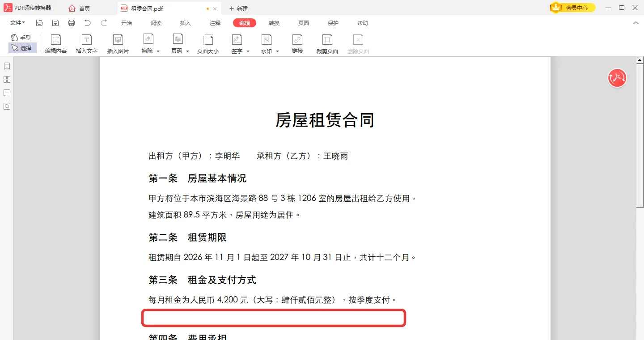Expand the 文件 file menu dropdown
The height and width of the screenshot is (340, 644).
17,23
